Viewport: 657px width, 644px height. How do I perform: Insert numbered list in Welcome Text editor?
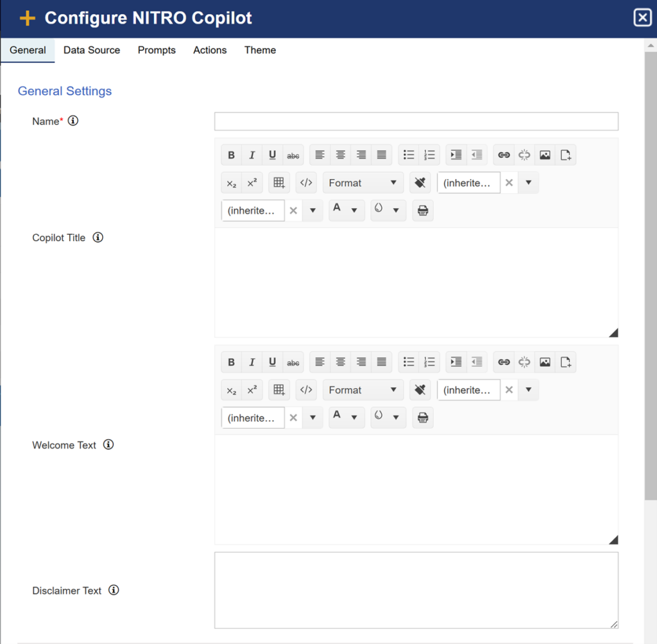click(x=429, y=362)
